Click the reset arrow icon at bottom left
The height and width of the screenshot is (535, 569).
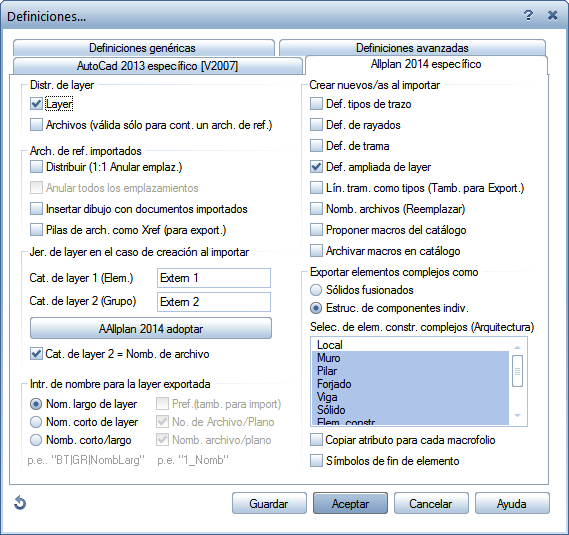point(20,503)
